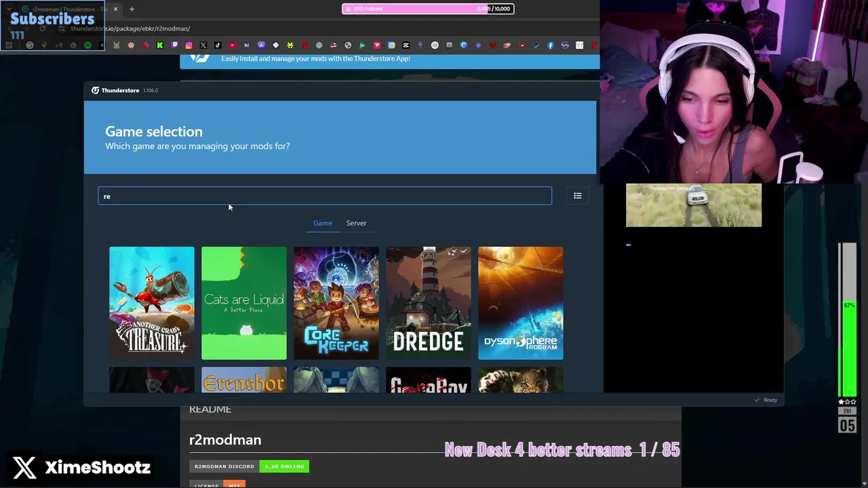Switch to the Server tab
Viewport: 868px width, 488px height.
pos(356,223)
